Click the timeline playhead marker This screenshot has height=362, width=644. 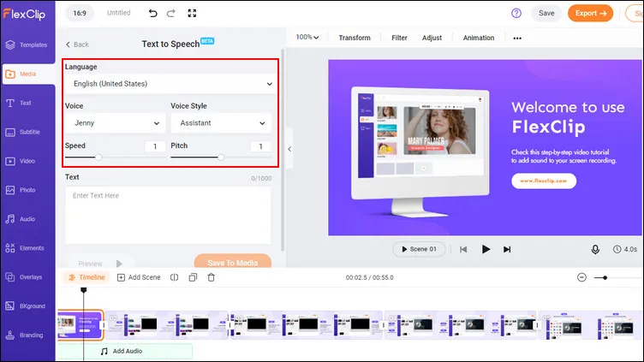coord(84,290)
